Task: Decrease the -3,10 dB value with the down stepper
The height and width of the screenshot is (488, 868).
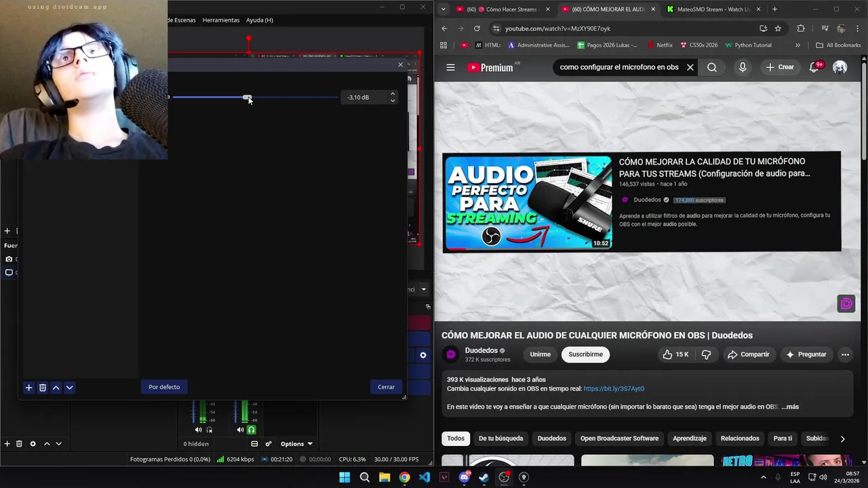Action: pos(393,101)
